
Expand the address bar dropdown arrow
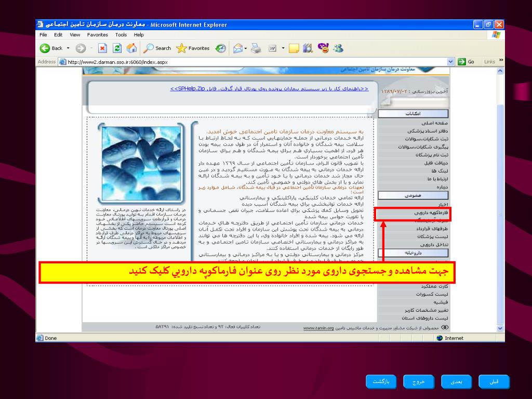[x=450, y=62]
